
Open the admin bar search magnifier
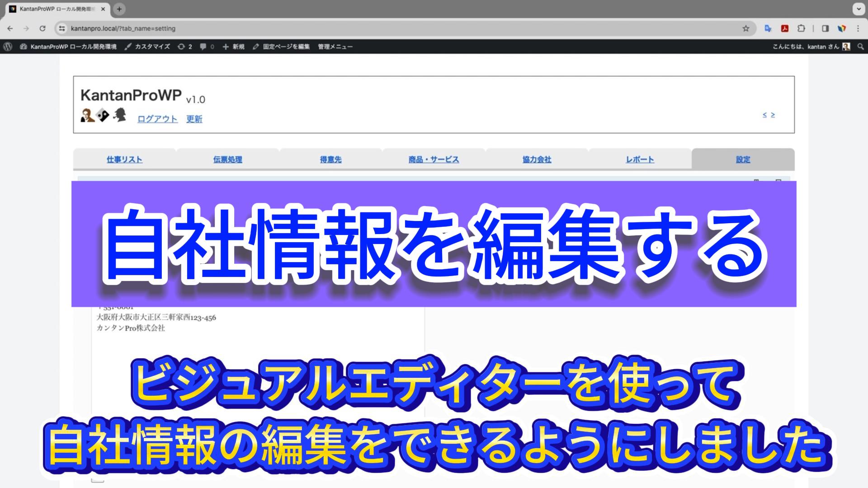point(860,47)
